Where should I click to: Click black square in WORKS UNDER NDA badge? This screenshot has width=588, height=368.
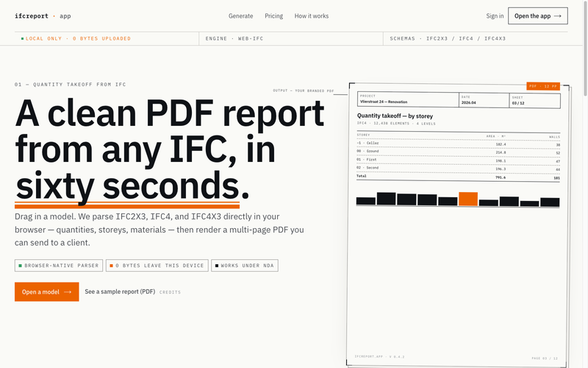[x=217, y=266]
